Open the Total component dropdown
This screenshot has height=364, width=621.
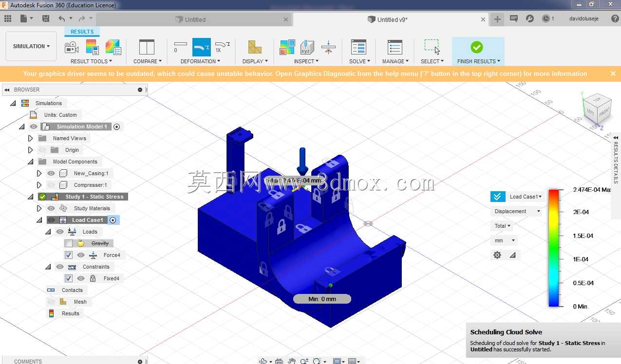[502, 226]
